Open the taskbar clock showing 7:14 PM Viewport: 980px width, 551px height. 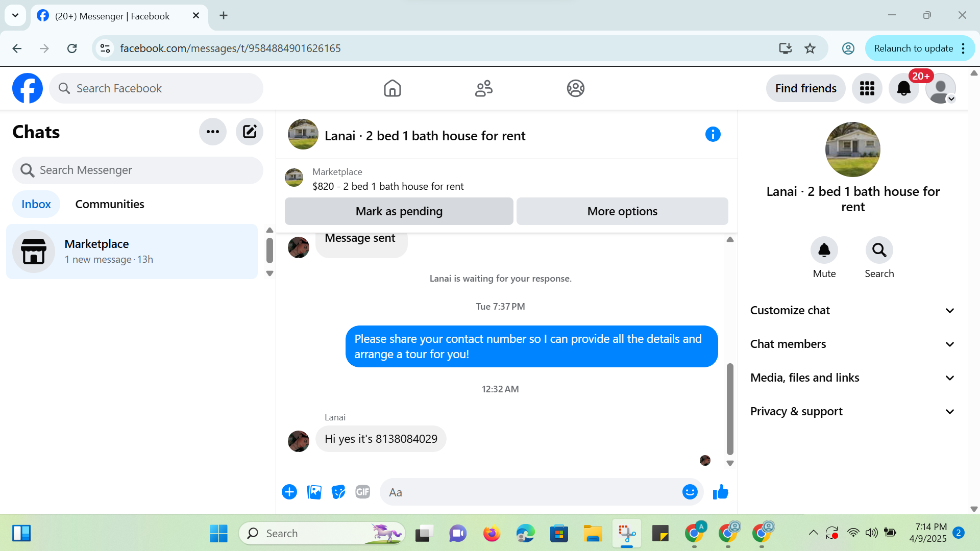928,533
